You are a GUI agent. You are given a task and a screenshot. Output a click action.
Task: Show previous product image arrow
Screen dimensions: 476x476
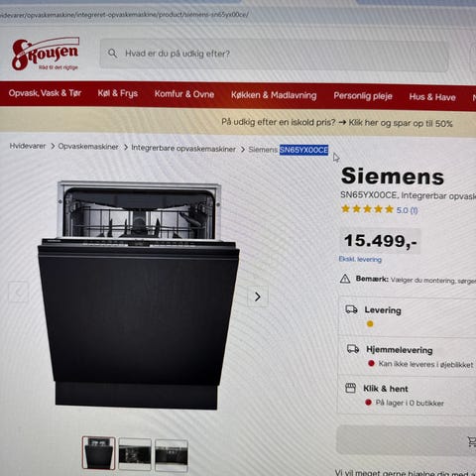[x=18, y=292]
